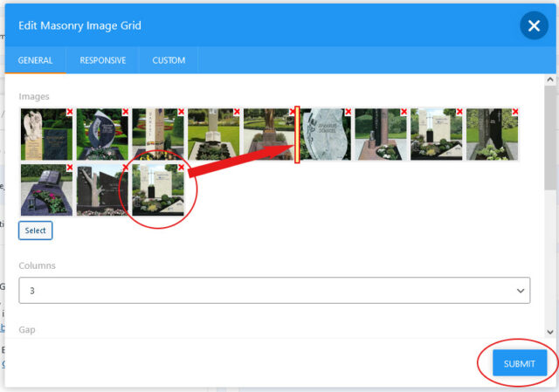Click red X on the open-book gravestone image
The image size is (559, 392).
pos(237,112)
